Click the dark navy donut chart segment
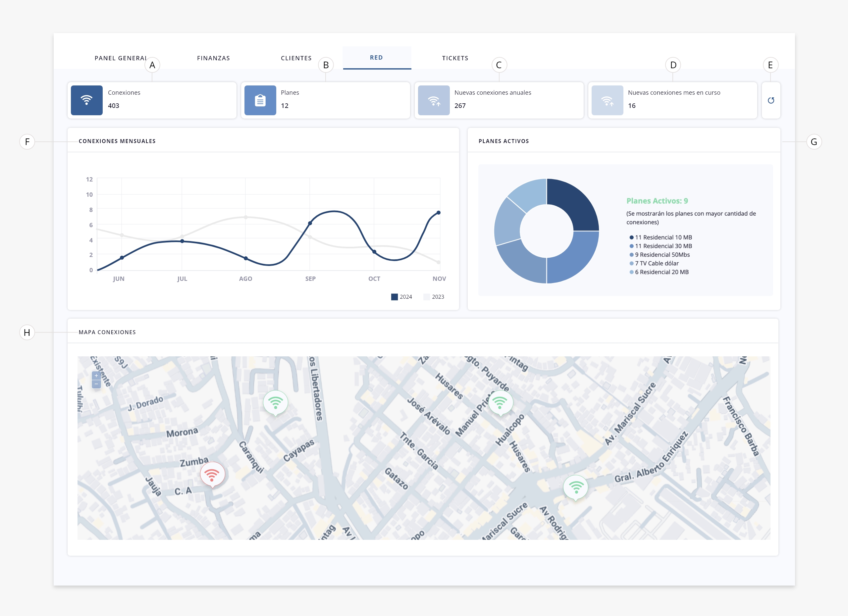 click(574, 204)
